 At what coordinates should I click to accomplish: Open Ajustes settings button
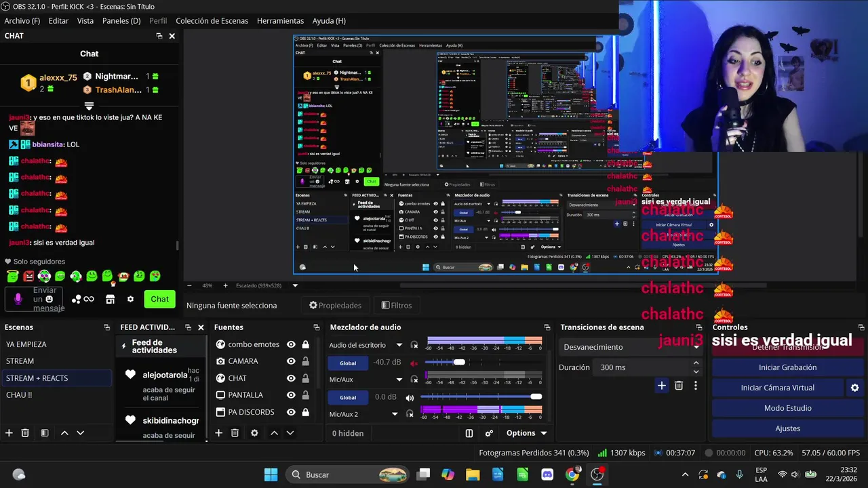pos(787,428)
